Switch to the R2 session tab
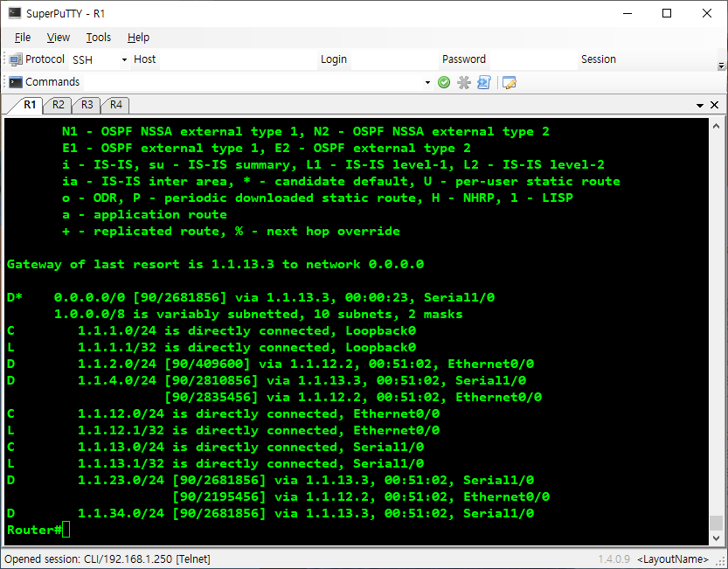 58,105
